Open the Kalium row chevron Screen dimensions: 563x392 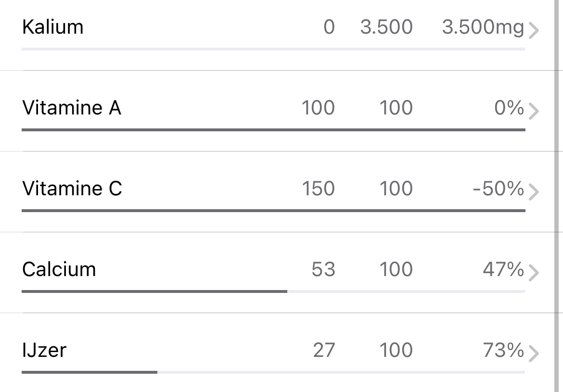point(533,31)
